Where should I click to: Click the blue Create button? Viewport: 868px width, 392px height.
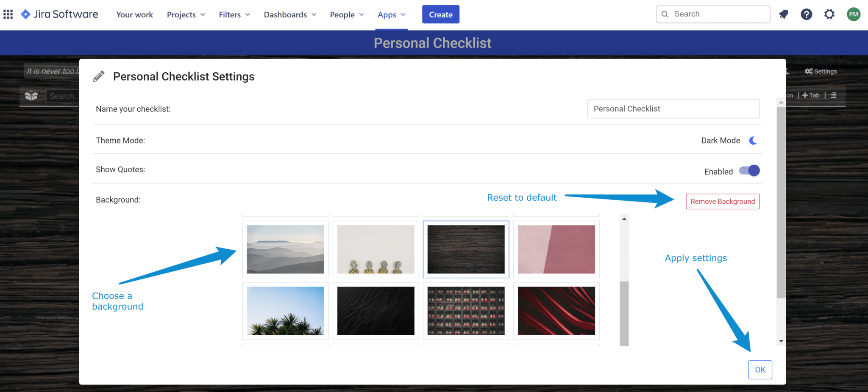point(440,14)
